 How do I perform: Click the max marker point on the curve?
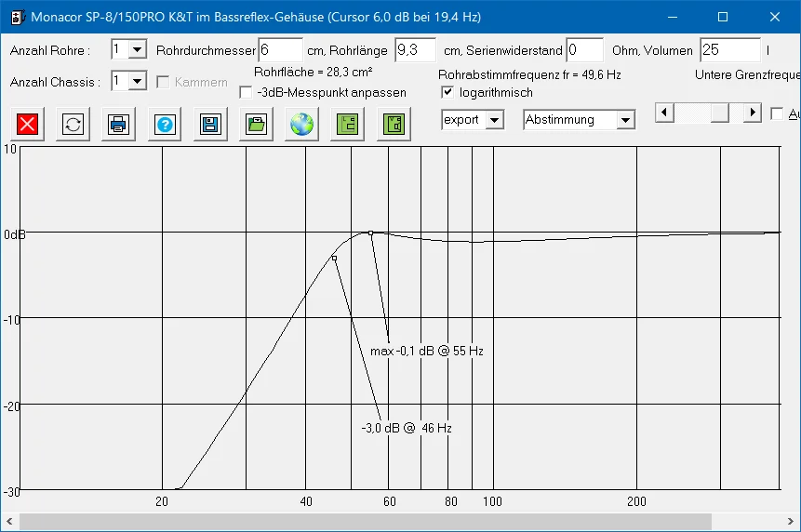(371, 233)
